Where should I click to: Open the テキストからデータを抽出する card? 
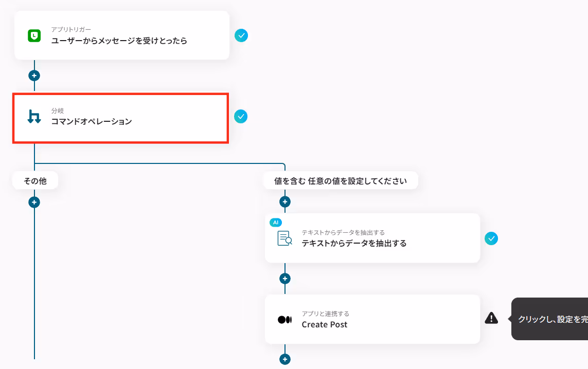372,238
